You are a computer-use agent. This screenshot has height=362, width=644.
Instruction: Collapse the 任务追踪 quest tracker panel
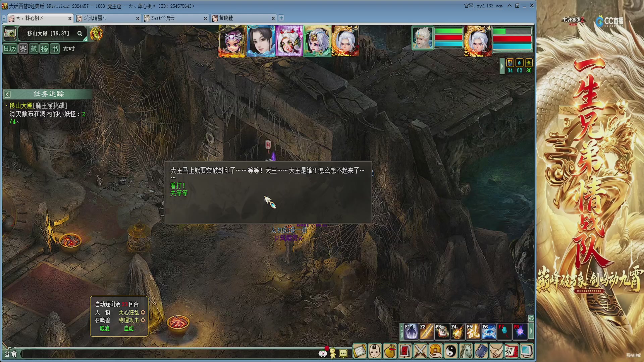(x=7, y=94)
